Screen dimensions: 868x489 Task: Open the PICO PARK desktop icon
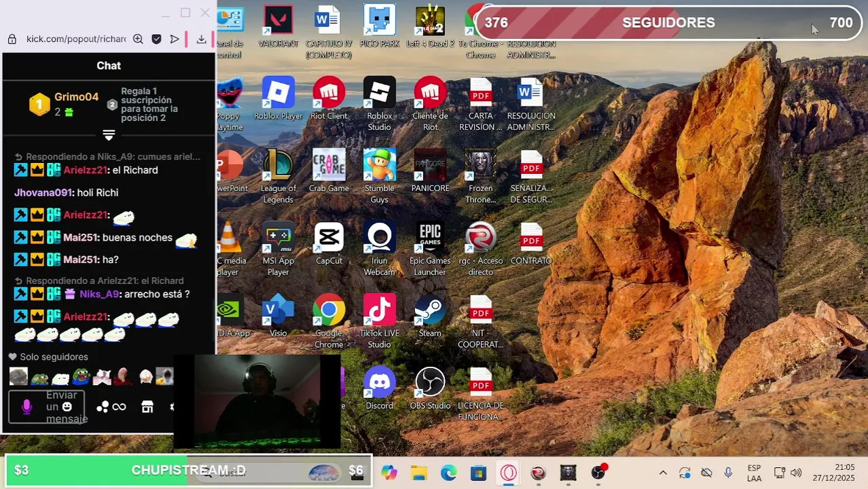[379, 26]
